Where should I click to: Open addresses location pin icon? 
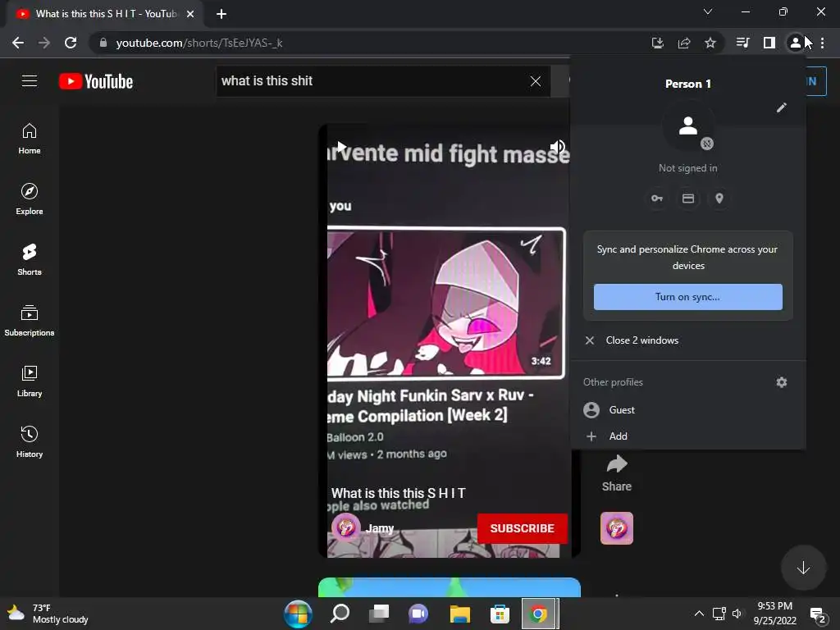[x=719, y=199]
